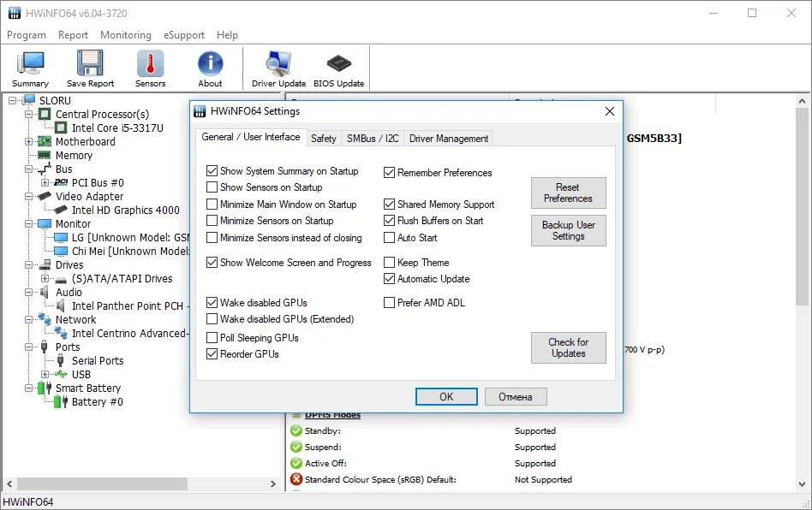Collapse the Network tree node
Viewport: 812px width, 510px height.
[28, 319]
